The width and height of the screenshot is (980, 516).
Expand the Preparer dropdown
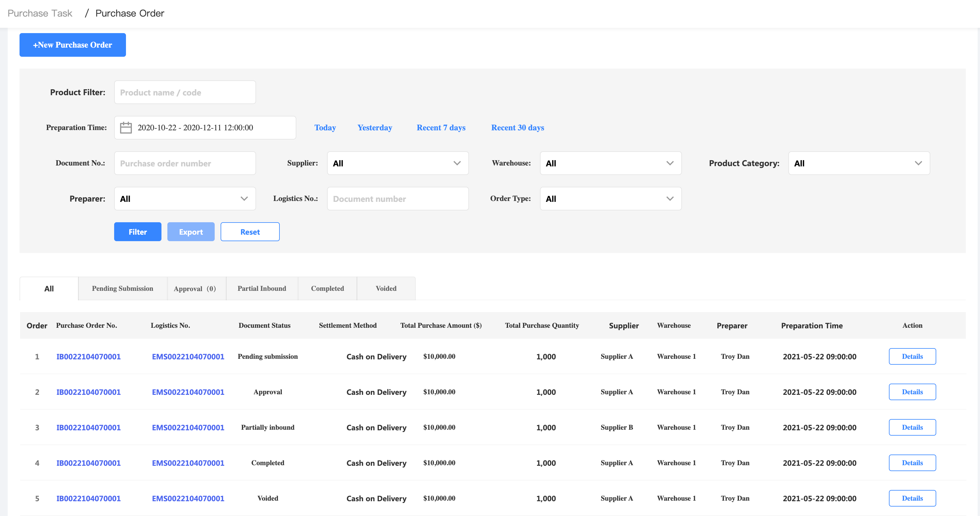pyautogui.click(x=185, y=199)
